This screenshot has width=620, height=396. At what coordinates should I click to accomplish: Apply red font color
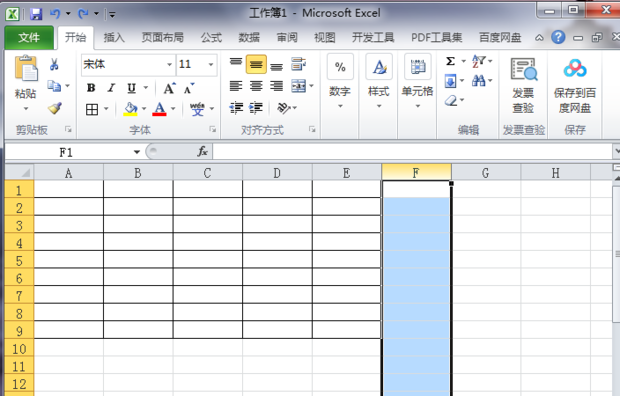coord(159,109)
